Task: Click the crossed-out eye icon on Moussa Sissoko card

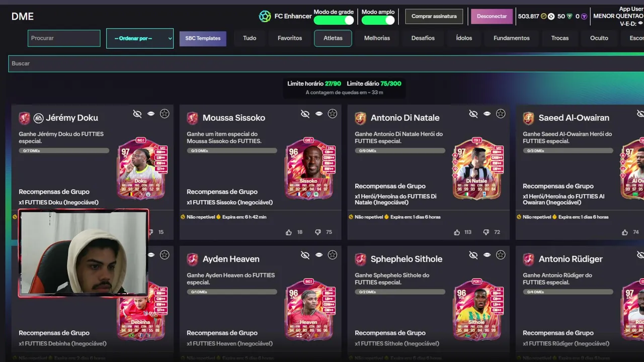Action: 305,114
